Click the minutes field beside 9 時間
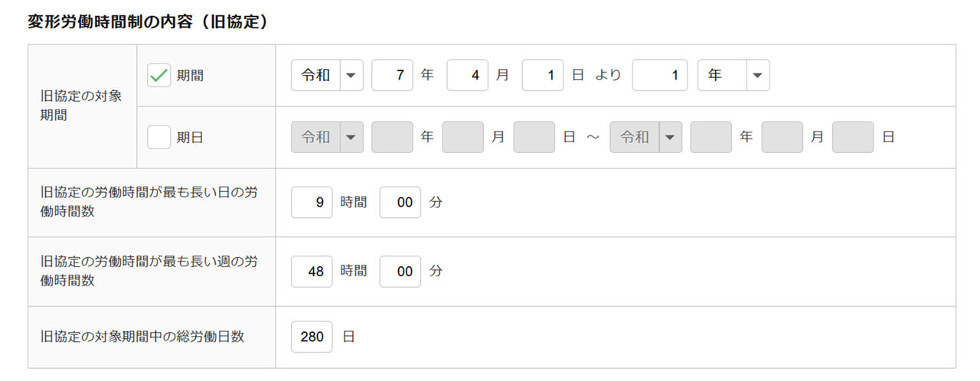 pos(400,203)
